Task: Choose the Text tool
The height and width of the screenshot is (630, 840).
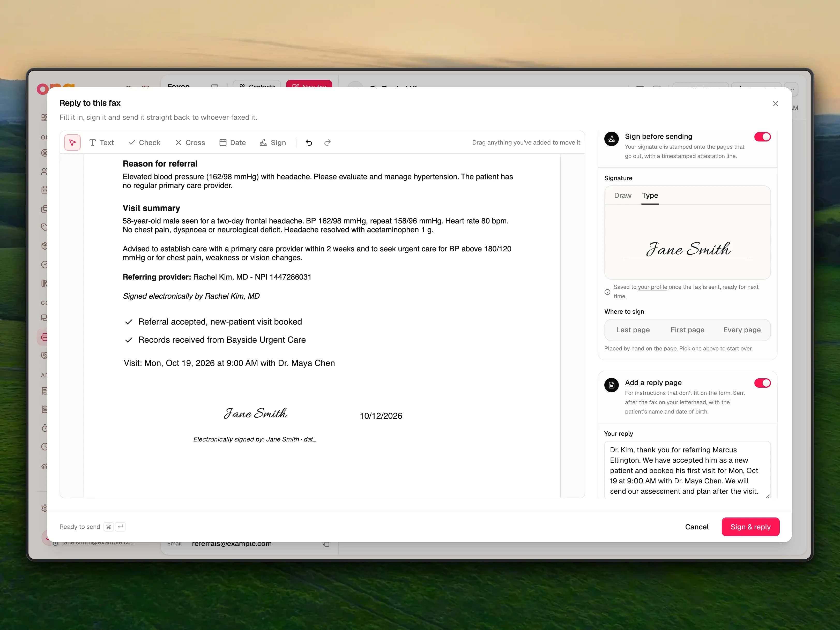Action: [x=101, y=143]
